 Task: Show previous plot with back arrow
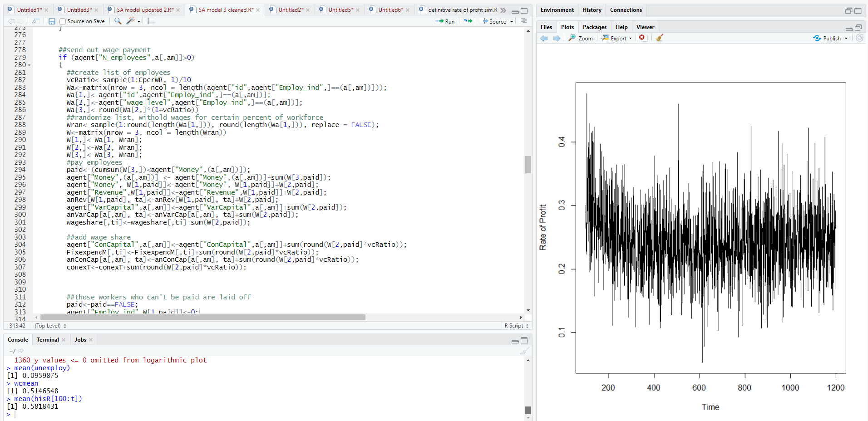tap(544, 38)
